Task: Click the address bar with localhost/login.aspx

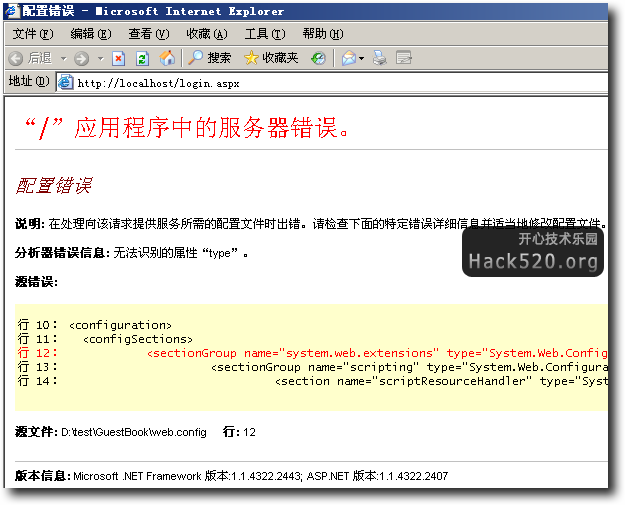Action: [332, 83]
